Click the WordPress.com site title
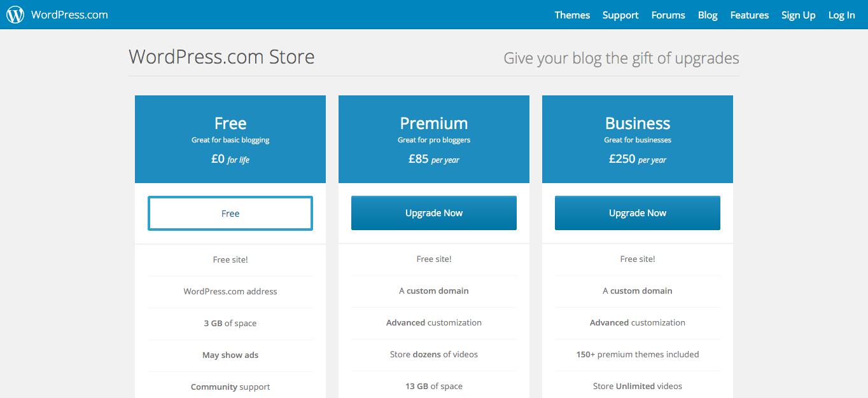The width and height of the screenshot is (868, 398). point(67,14)
